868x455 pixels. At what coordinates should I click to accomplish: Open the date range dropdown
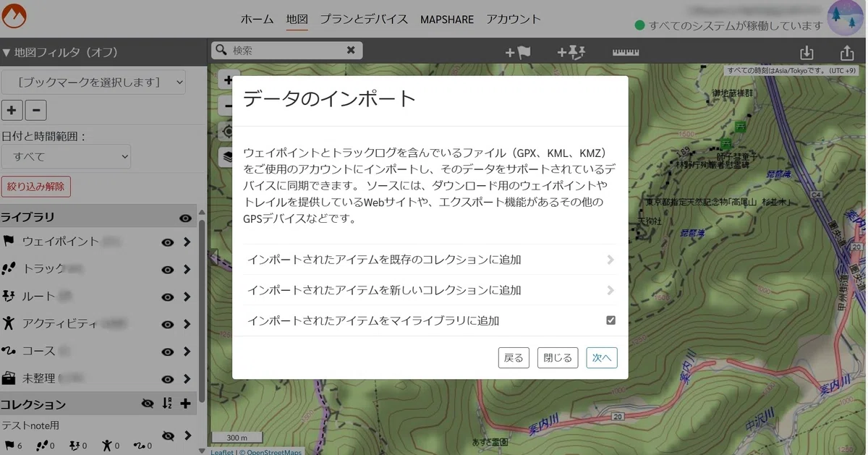coord(66,156)
